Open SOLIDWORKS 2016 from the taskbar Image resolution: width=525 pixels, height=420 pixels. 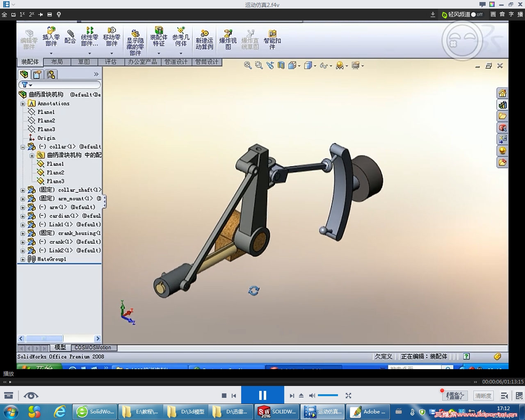(x=277, y=411)
